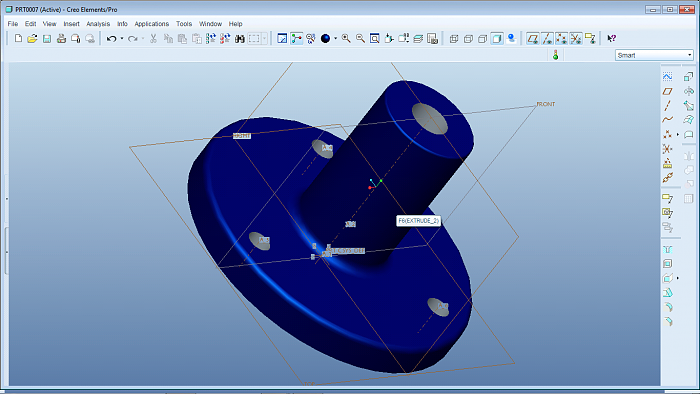Click the blue appearance sphere swatch
Viewport: 700px width, 394px height.
[x=325, y=39]
